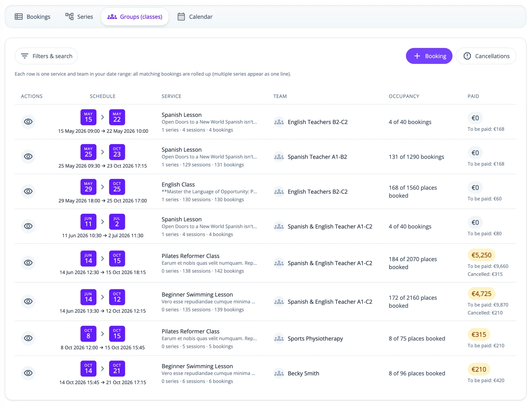View the Sports Physiotherapy Pilates row
The width and height of the screenshot is (532, 408).
28,338
